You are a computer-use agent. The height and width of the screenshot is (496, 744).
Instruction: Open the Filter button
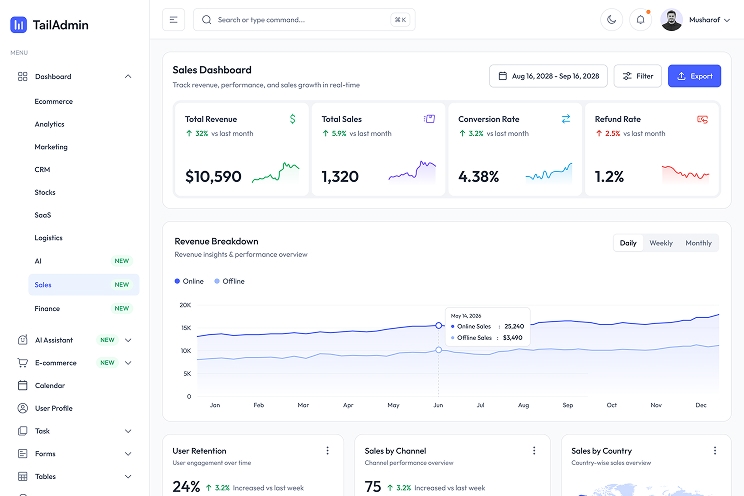pyautogui.click(x=637, y=76)
